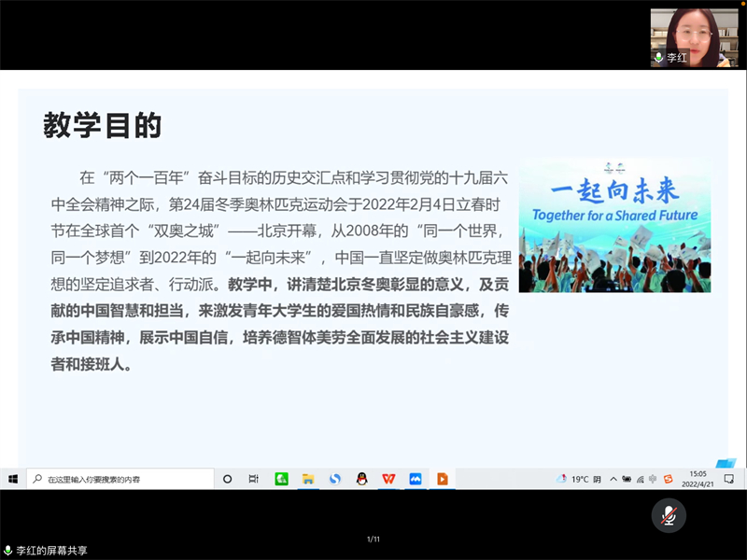Open the green app icon on taskbar

(281, 479)
